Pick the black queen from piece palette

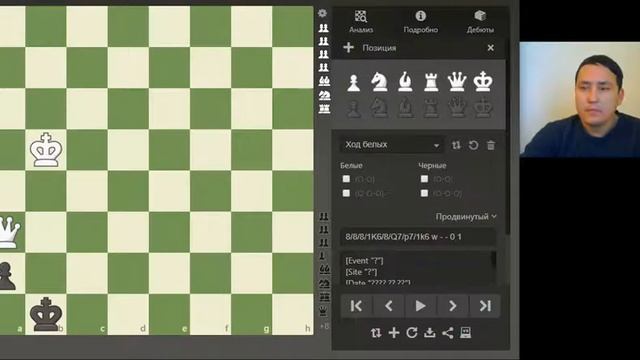[457, 108]
